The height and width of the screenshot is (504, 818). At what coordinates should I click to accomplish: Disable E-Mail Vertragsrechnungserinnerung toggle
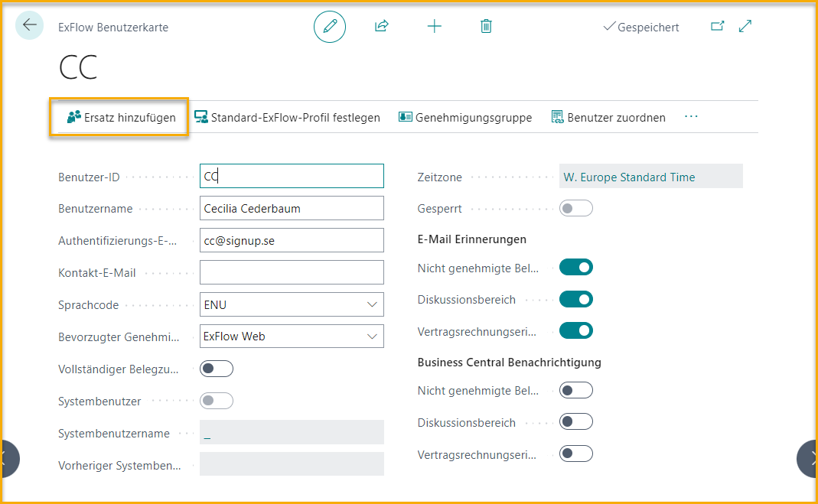pos(576,330)
